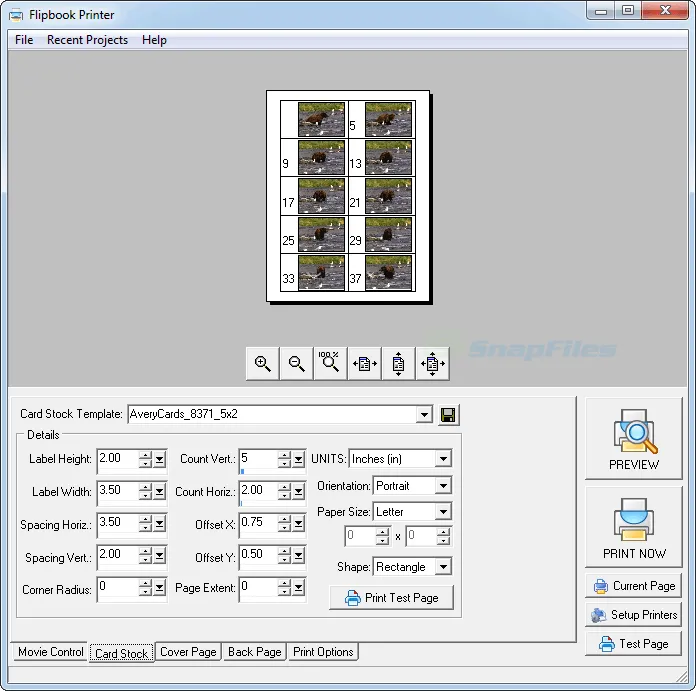The height and width of the screenshot is (691, 696).
Task: Click Offset X spinner arrows
Action: pyautogui.click(x=285, y=524)
